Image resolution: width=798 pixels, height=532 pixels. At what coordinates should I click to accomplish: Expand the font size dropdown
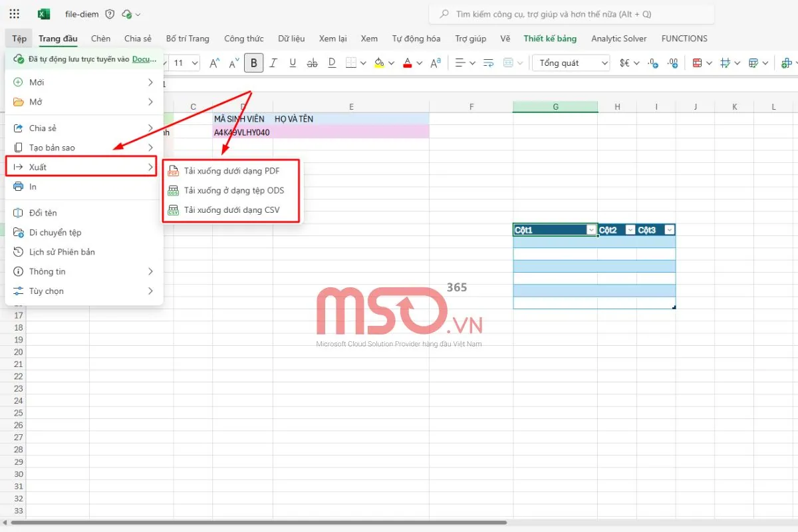(195, 63)
